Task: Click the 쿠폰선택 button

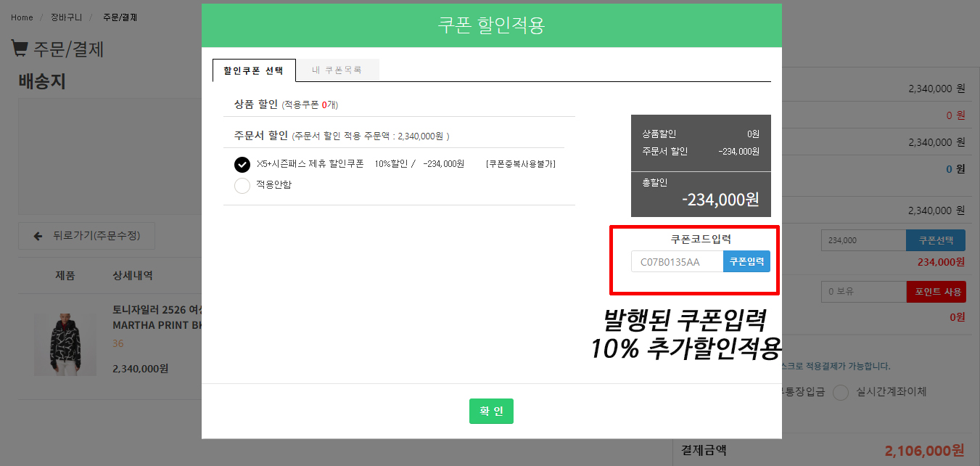Action: click(x=935, y=240)
